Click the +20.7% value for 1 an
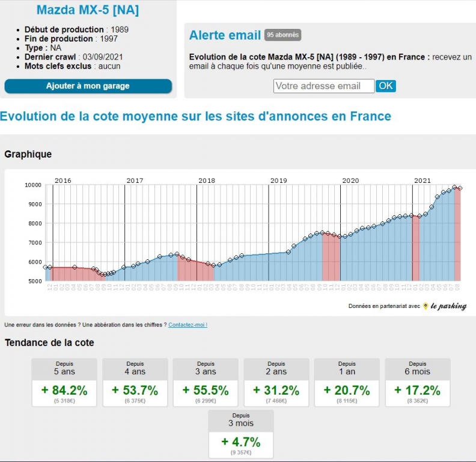Viewport: 476px width, 462px height. tap(347, 390)
